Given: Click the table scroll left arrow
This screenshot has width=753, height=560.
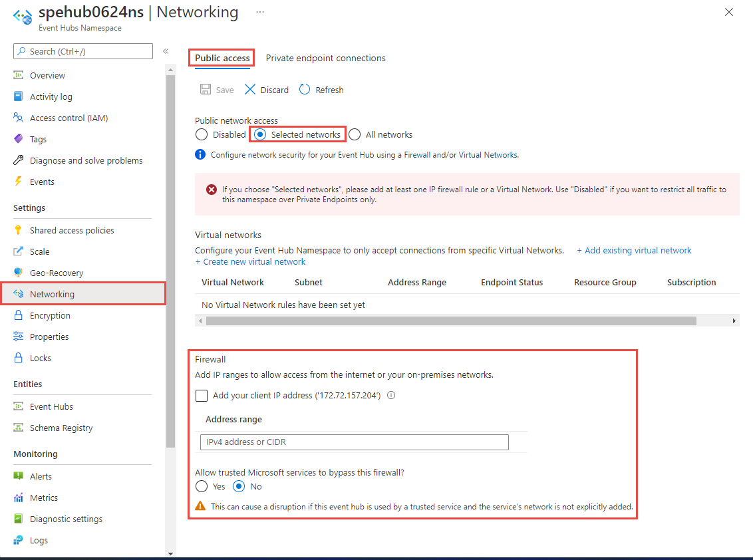Looking at the screenshot, I should 200,321.
